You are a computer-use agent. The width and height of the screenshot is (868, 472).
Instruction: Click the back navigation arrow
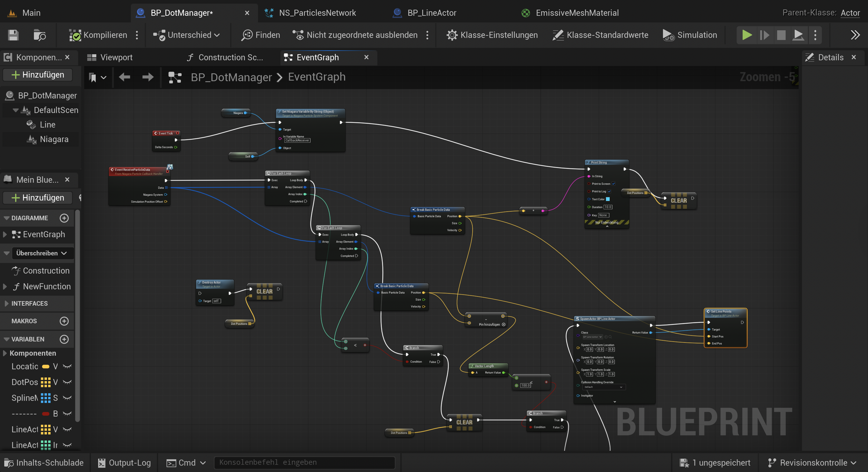click(x=124, y=77)
